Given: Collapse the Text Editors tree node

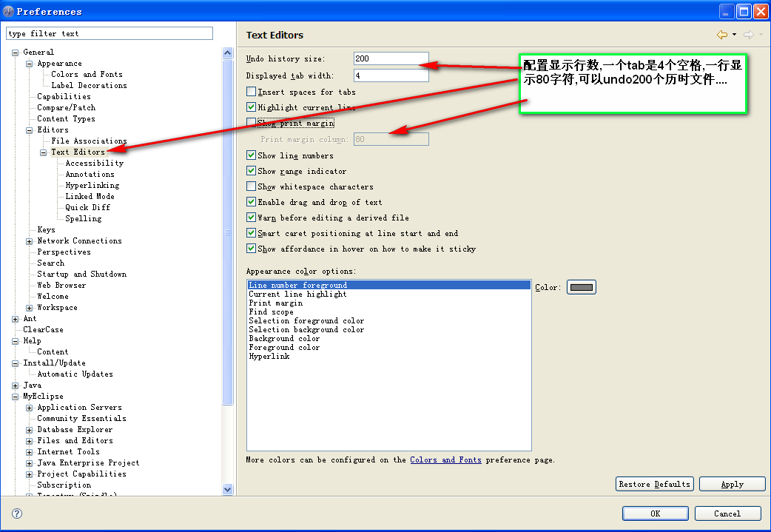Looking at the screenshot, I should (x=43, y=152).
